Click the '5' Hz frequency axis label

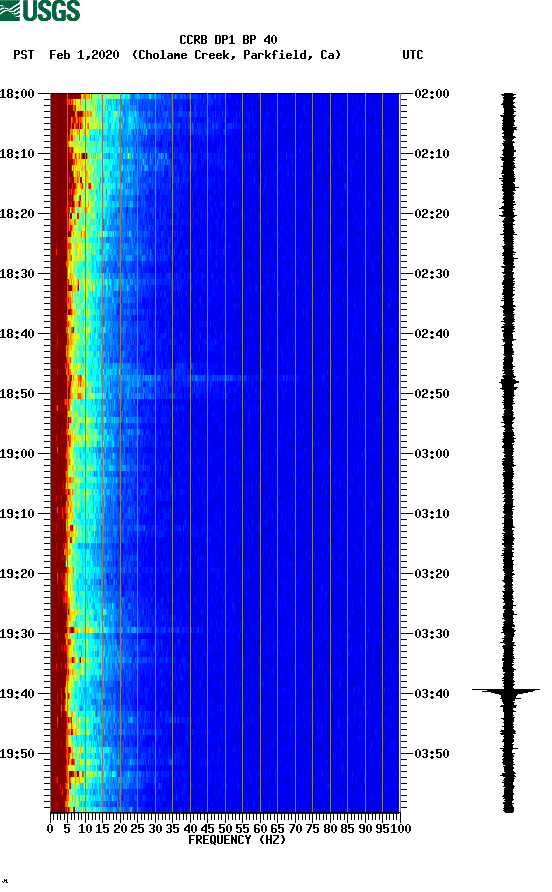click(x=67, y=829)
